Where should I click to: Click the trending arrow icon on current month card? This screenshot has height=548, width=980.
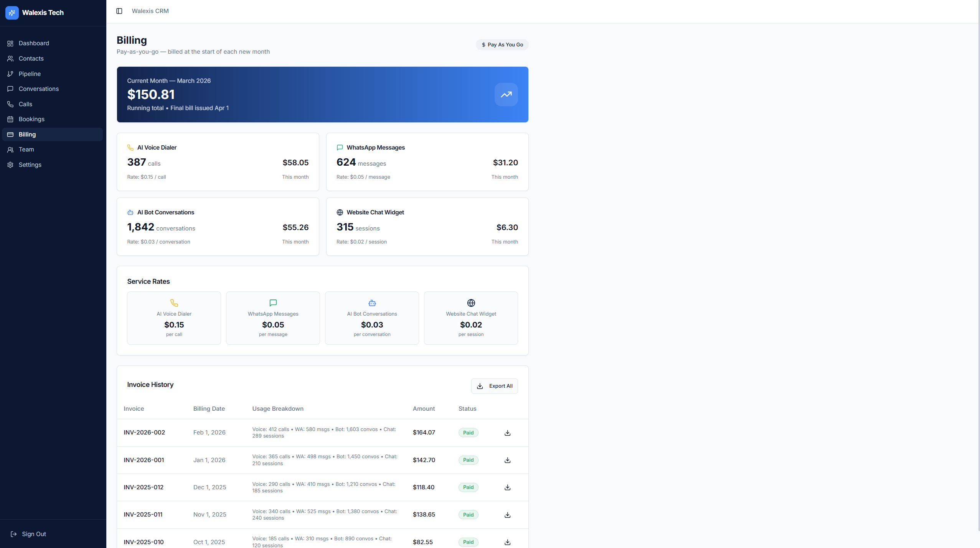(x=506, y=94)
